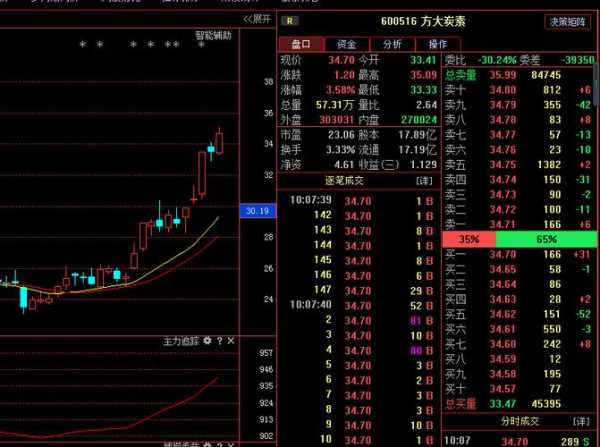Select 总量 value 57.31万
Image resolution: width=600 pixels, height=447 pixels.
pyautogui.click(x=335, y=105)
